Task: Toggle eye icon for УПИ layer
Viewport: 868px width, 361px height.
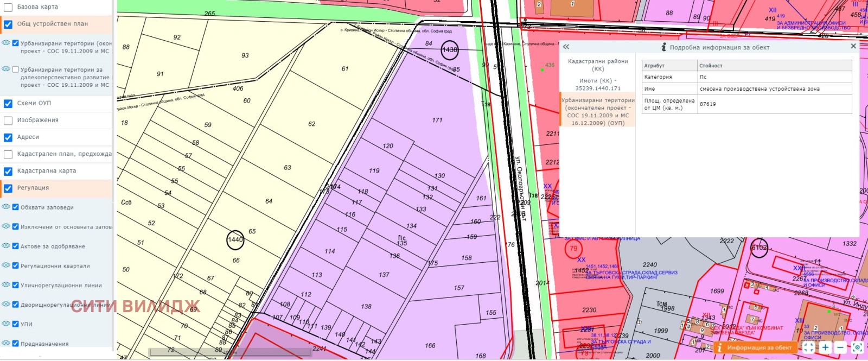Action: pos(6,324)
